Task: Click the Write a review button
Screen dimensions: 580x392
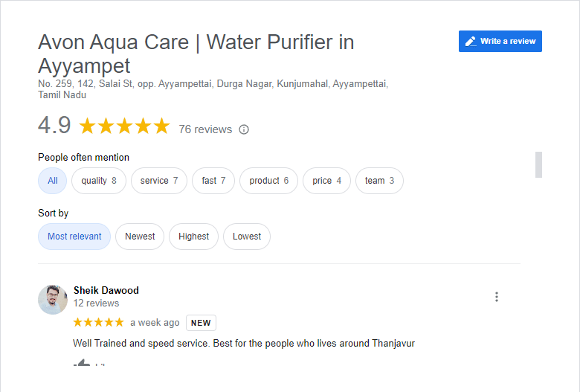Action: coord(500,42)
